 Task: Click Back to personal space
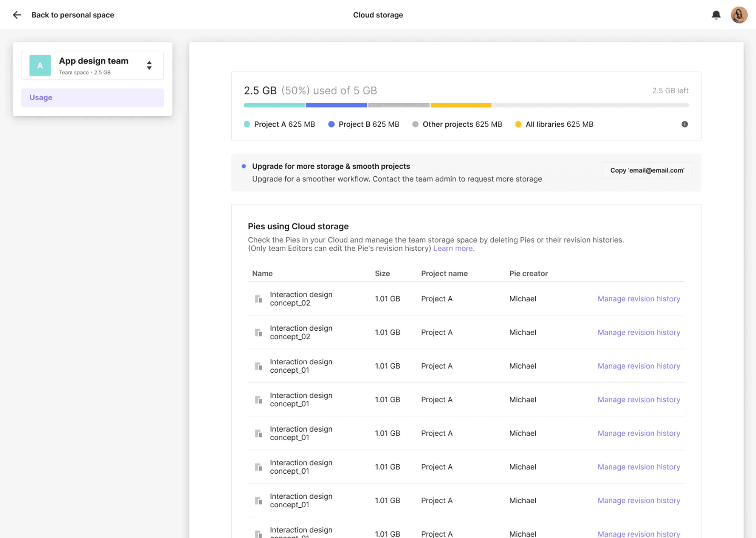click(73, 15)
